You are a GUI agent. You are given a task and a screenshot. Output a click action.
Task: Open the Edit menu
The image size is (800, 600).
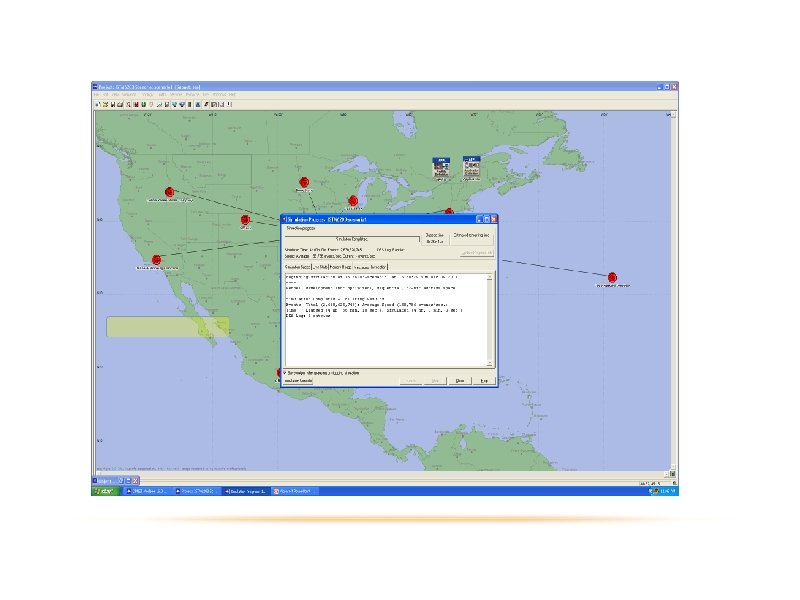(106, 95)
